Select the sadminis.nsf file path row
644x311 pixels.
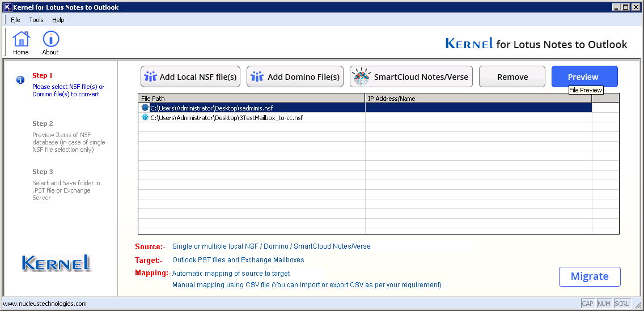365,108
